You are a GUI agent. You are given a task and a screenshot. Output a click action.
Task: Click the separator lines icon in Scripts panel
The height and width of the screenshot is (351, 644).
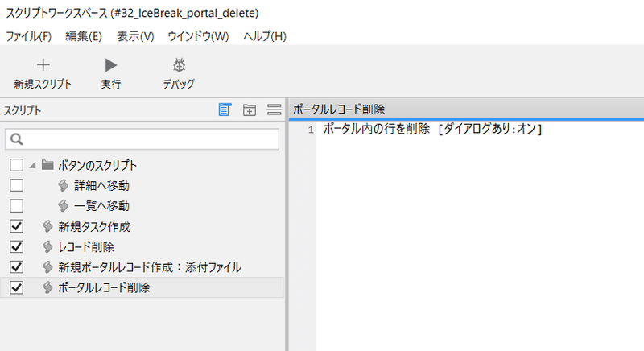click(x=274, y=109)
